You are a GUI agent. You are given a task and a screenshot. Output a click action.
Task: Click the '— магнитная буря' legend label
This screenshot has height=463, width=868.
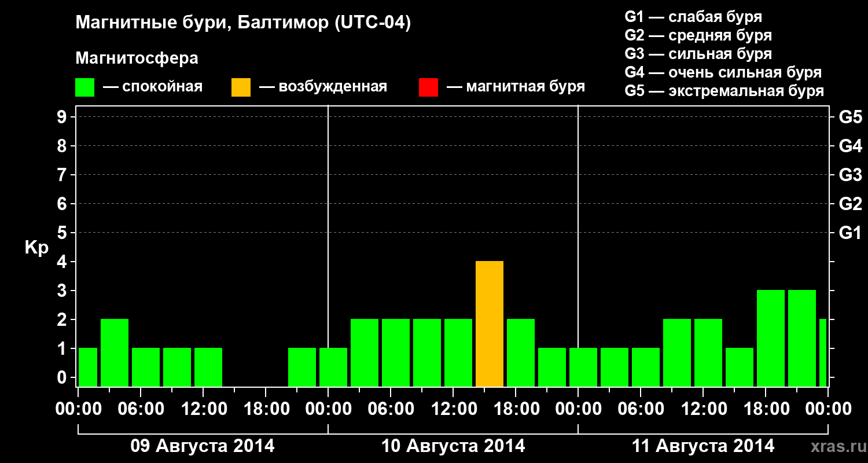coord(516,87)
